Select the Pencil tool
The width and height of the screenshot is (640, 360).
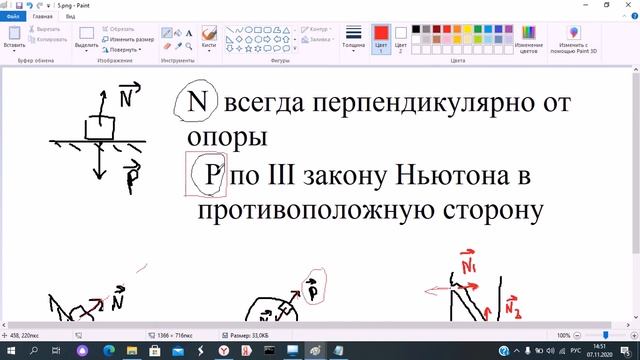[x=167, y=33]
